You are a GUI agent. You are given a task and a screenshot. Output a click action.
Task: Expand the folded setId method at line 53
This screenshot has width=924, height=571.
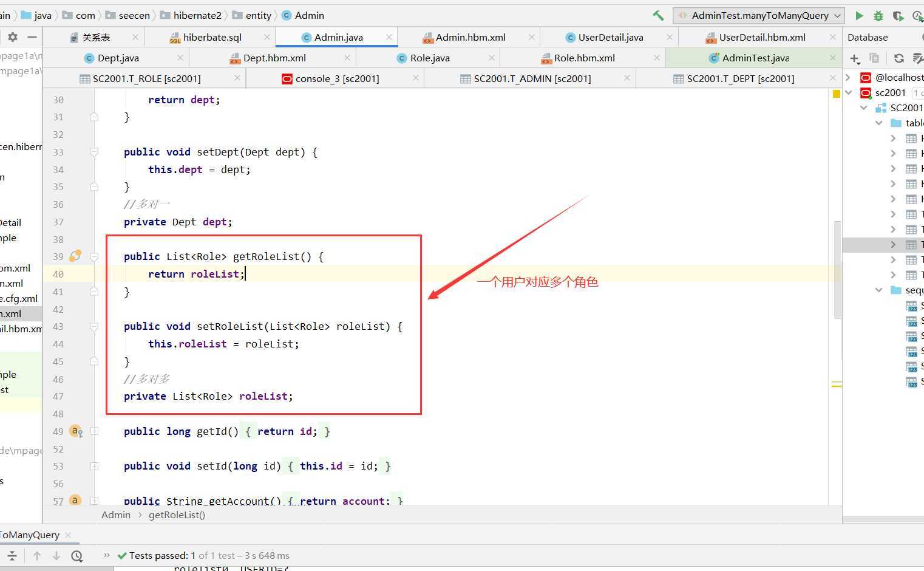(94, 466)
